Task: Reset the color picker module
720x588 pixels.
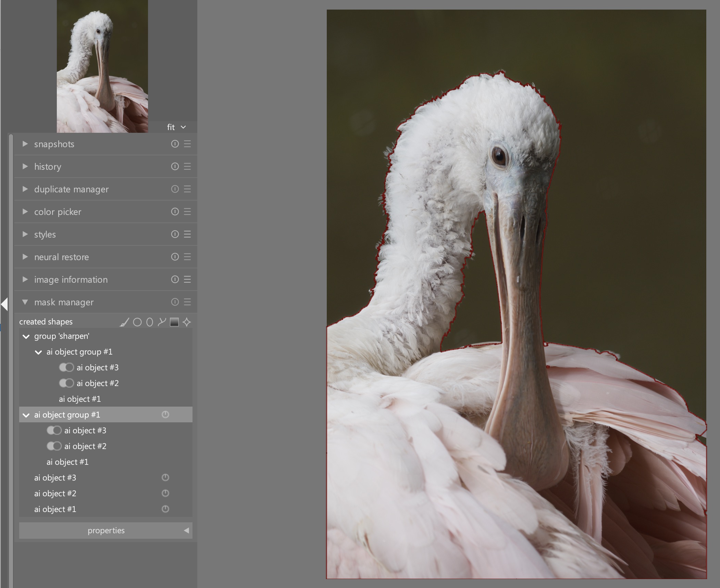Action: pos(175,212)
